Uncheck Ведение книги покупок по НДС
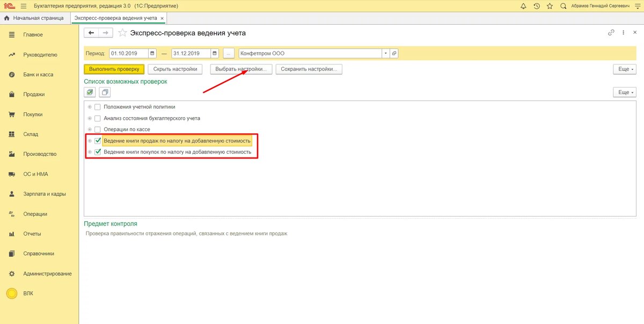 click(98, 152)
